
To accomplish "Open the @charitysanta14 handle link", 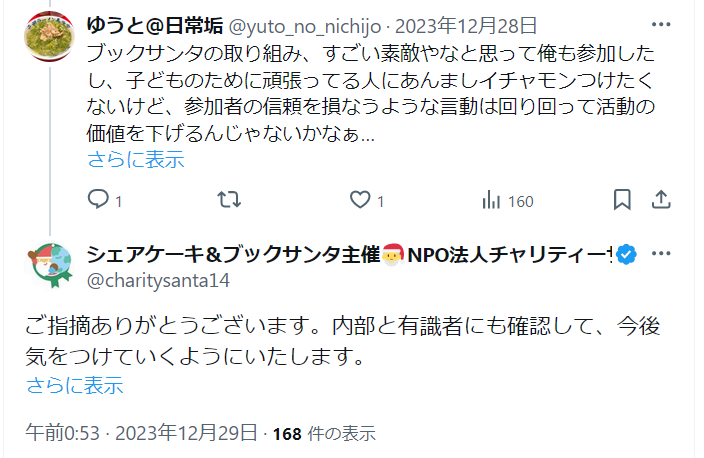I will (x=158, y=281).
